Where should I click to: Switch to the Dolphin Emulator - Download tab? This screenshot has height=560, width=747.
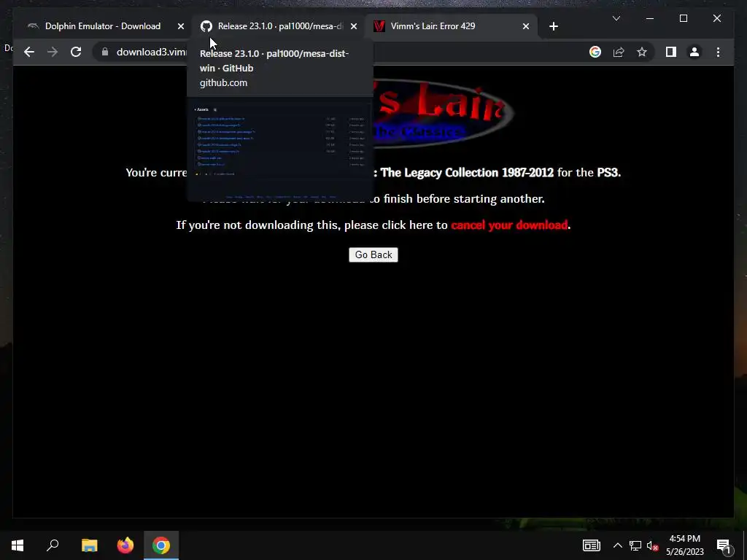coord(102,26)
